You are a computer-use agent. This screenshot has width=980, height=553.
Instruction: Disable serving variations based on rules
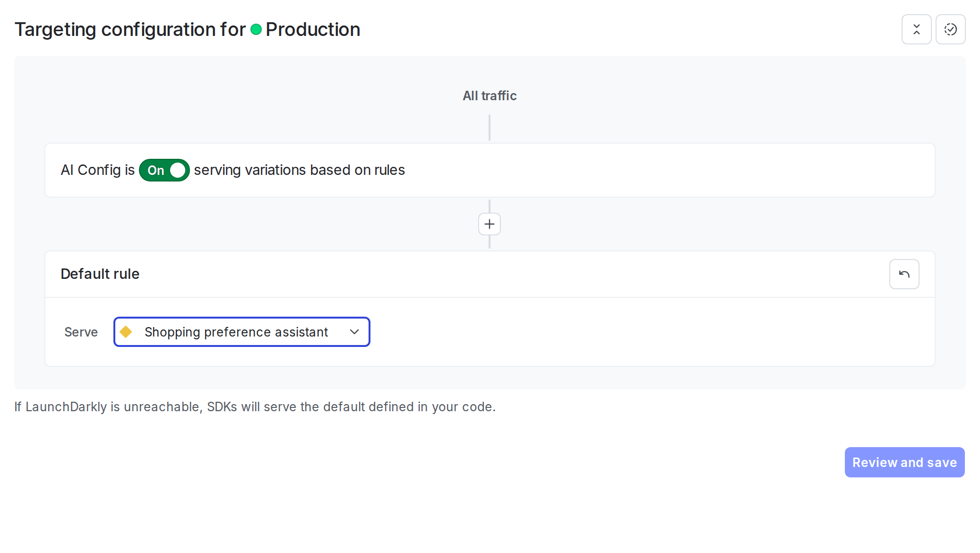[x=163, y=170]
